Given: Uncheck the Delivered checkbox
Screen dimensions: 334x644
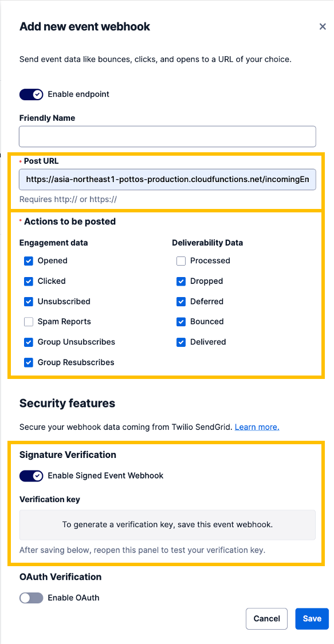Looking at the screenshot, I should tap(181, 342).
